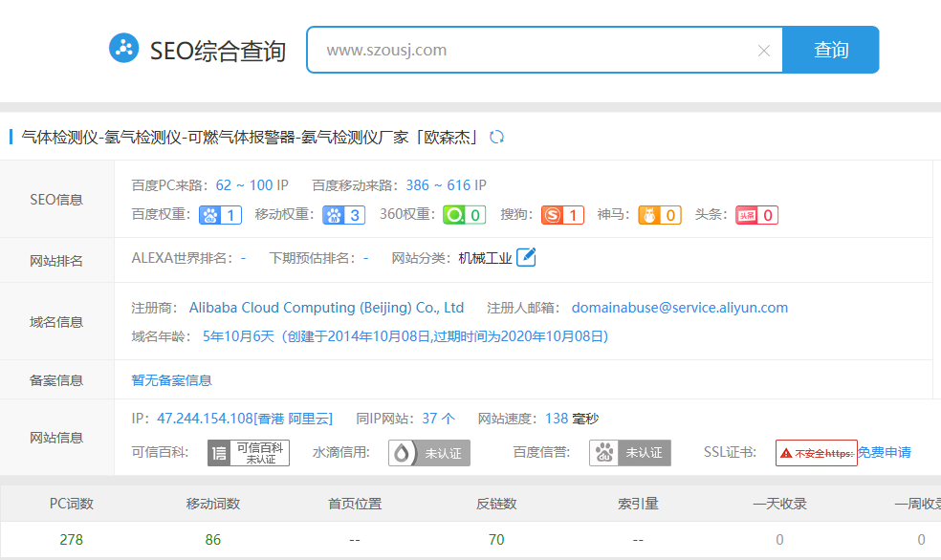Screen dimensions: 941x560
Task: Click the 机械工业 category text
Action: [485, 258]
